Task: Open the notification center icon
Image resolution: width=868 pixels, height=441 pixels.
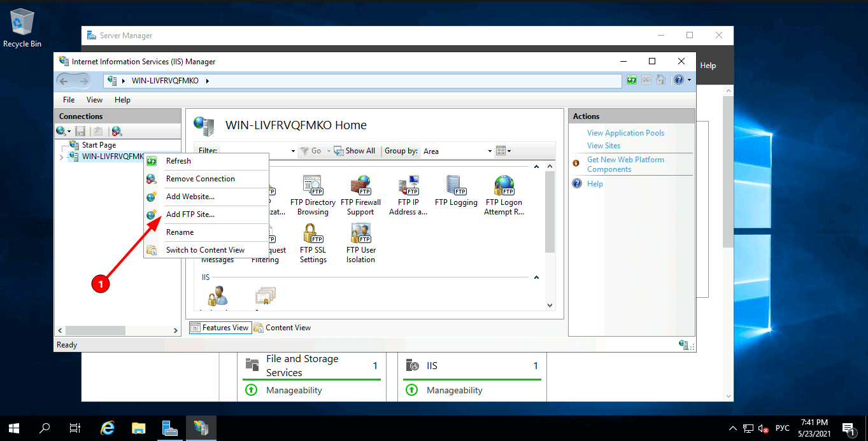Action: [x=848, y=428]
